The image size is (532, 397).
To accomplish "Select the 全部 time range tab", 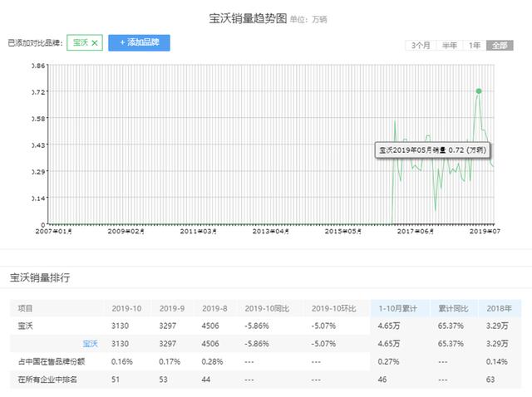I will (500, 46).
